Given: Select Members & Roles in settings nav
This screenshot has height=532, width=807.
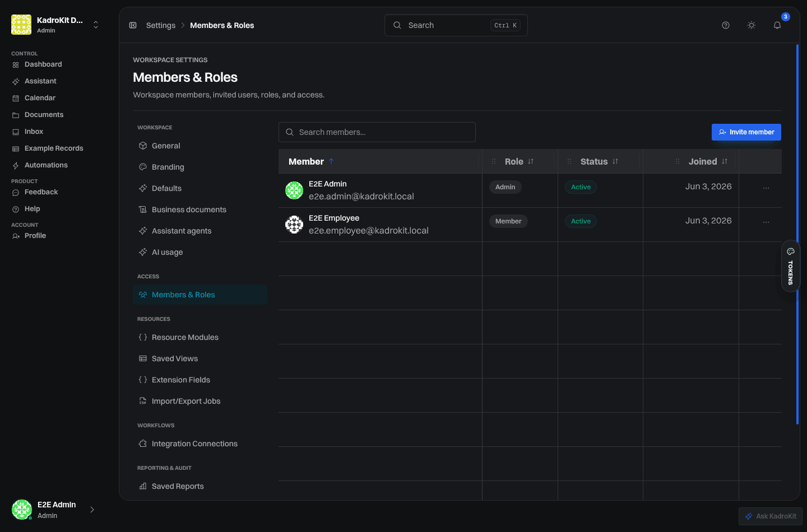Looking at the screenshot, I should pyautogui.click(x=200, y=295).
